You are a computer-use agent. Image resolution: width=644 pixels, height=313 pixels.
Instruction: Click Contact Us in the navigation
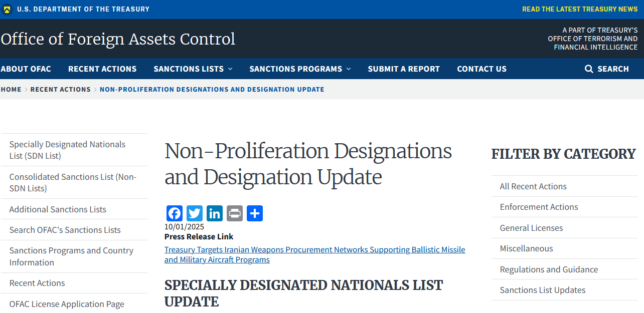click(x=481, y=69)
